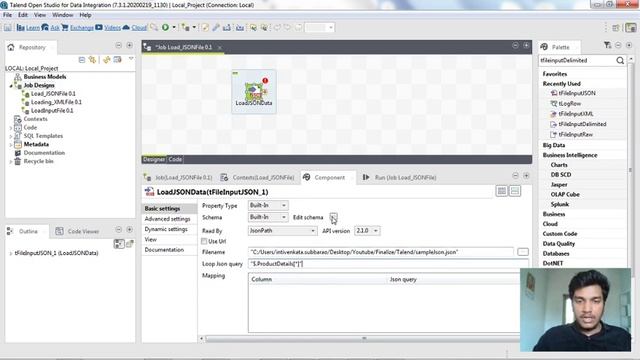
Task: Open the API version dropdown
Action: tap(367, 231)
